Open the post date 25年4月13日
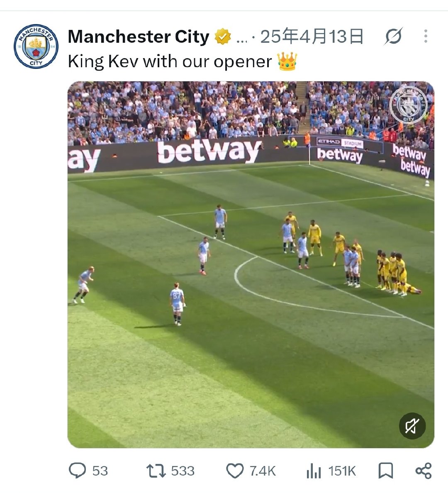The image size is (448, 493). coord(312,37)
